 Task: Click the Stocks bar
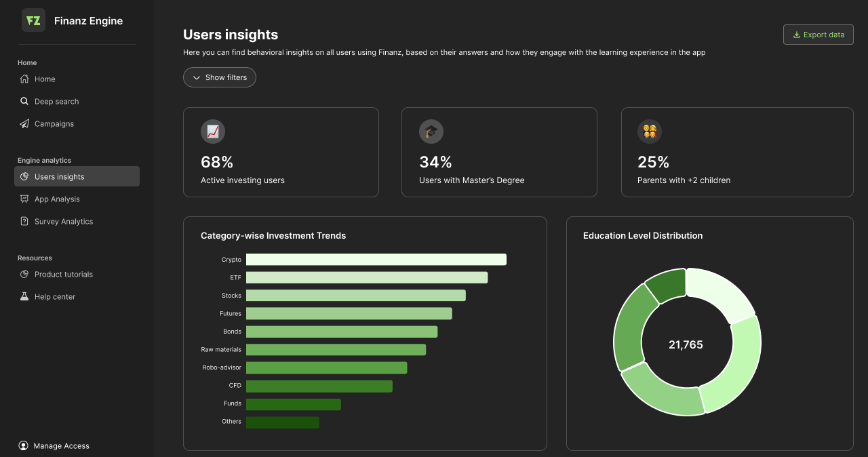pos(356,296)
